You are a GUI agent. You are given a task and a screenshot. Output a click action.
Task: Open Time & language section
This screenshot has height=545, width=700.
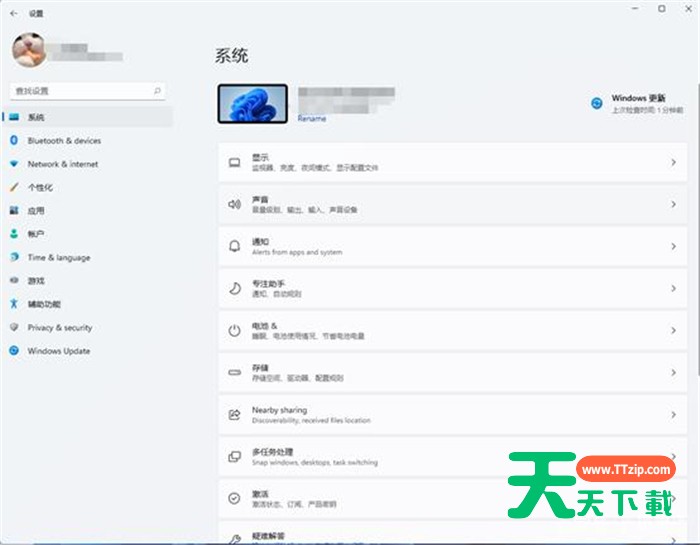(88, 258)
